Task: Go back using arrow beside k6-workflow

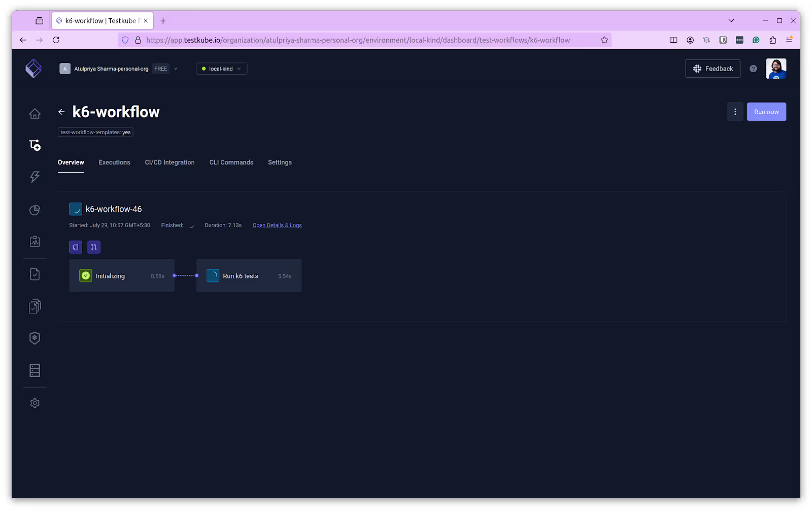Action: 61,112
